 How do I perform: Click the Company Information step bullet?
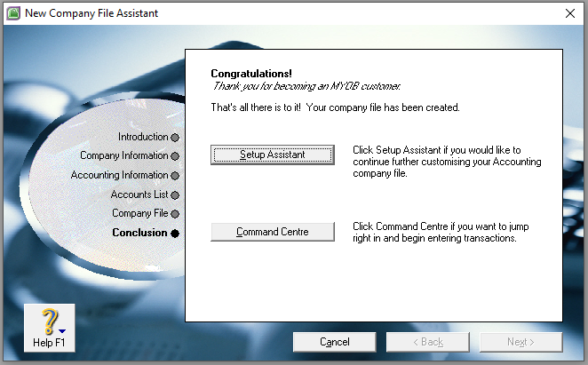pos(175,156)
